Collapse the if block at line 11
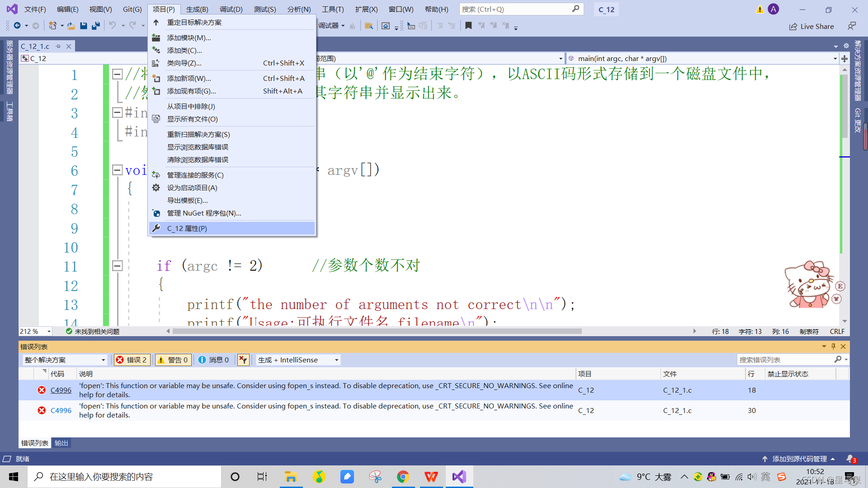This screenshot has width=868, height=488. coord(117,266)
